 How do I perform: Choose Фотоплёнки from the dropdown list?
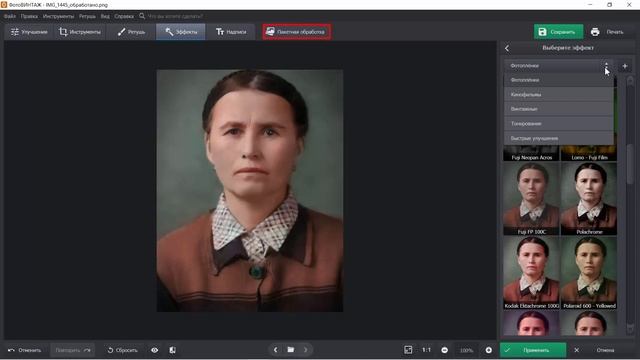[558, 80]
